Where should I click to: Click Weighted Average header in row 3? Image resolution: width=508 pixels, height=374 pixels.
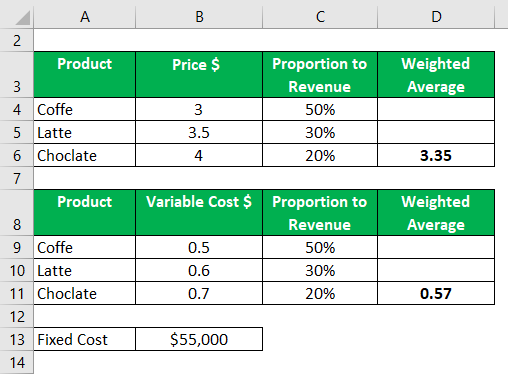[436, 75]
